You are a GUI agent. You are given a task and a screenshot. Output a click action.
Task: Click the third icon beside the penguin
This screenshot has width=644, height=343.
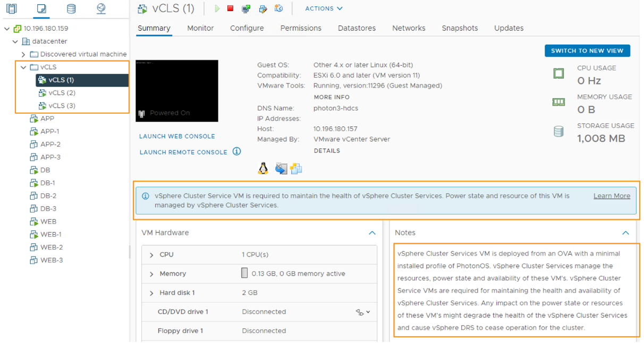click(x=296, y=169)
